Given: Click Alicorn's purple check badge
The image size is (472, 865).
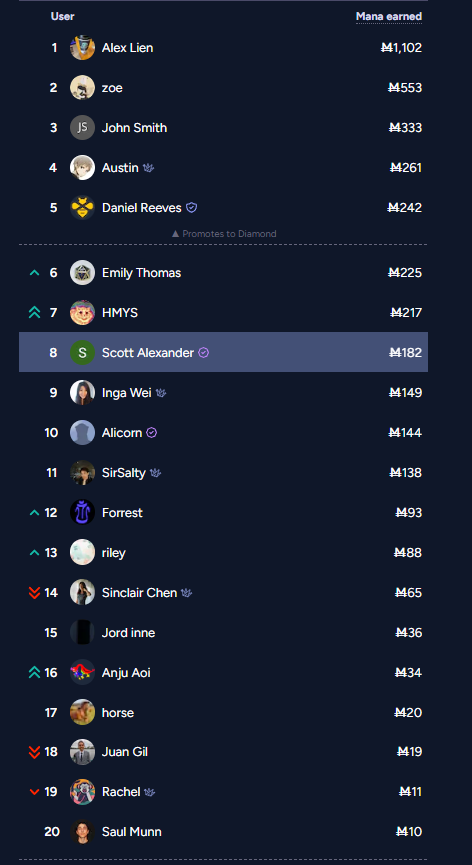Looking at the screenshot, I should (152, 433).
